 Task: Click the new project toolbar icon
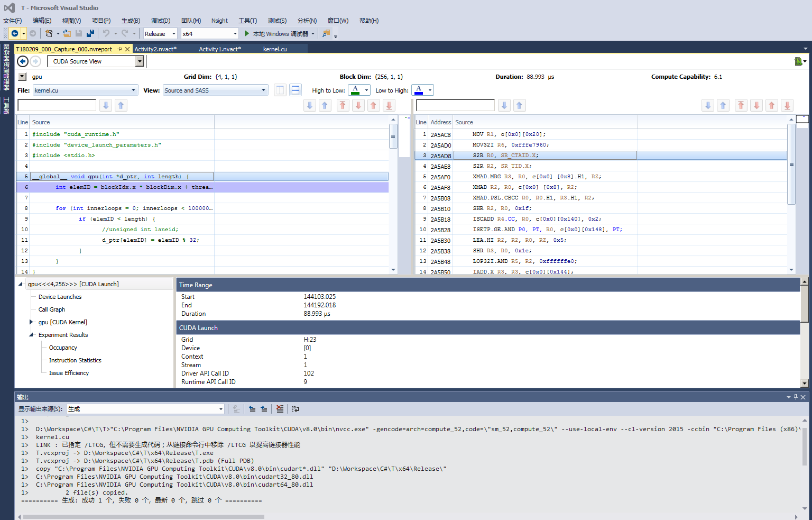point(49,33)
